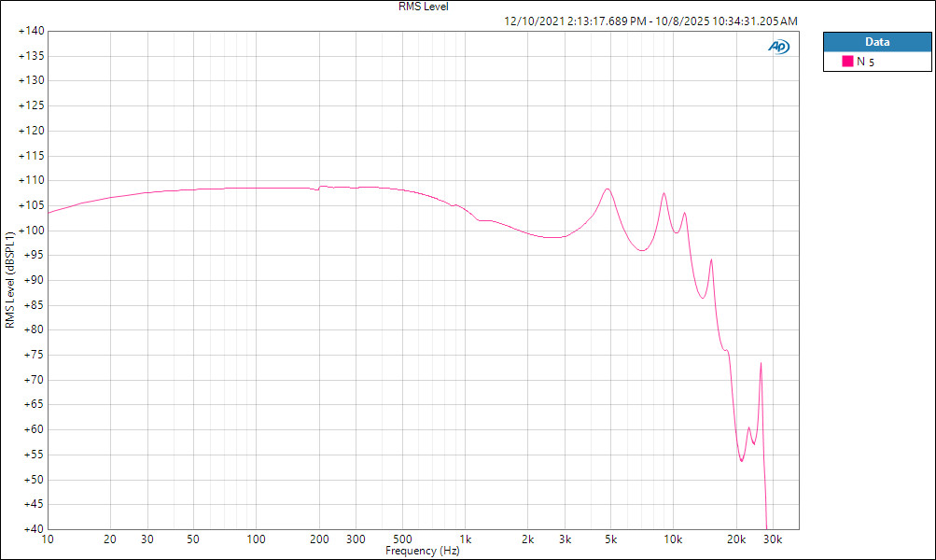Image resolution: width=936 pixels, height=560 pixels.
Task: Click the AP logo in the graph corner
Action: pos(778,46)
